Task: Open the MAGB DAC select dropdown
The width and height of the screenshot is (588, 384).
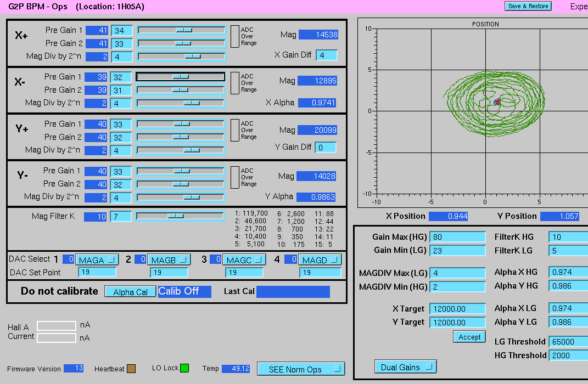Action: tap(169, 259)
